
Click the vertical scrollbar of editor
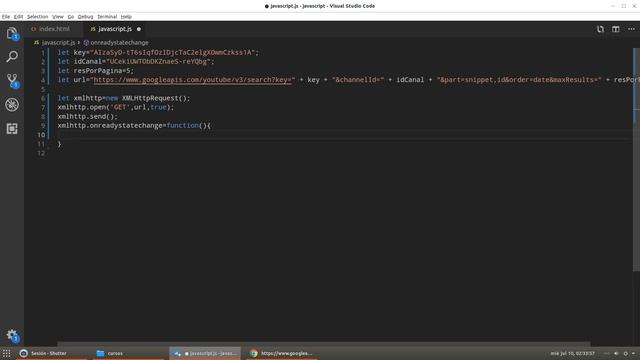[x=636, y=159]
